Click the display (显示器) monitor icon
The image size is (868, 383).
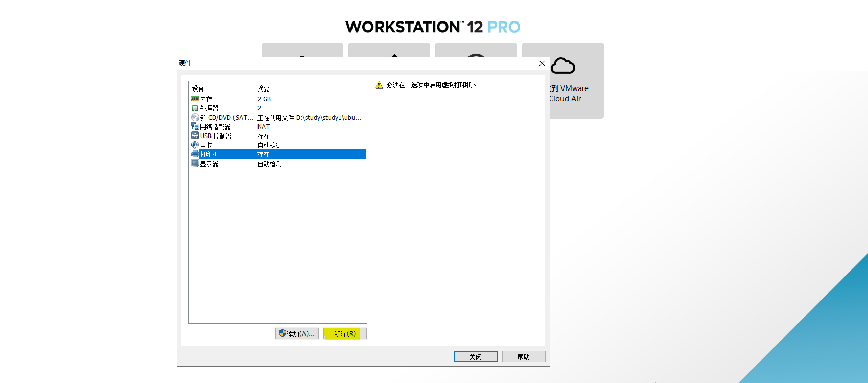click(195, 163)
